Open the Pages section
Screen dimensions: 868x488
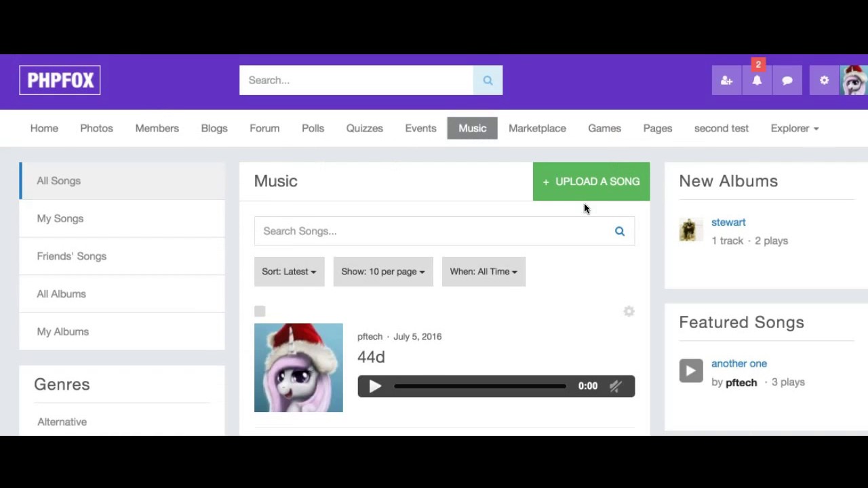pos(658,128)
